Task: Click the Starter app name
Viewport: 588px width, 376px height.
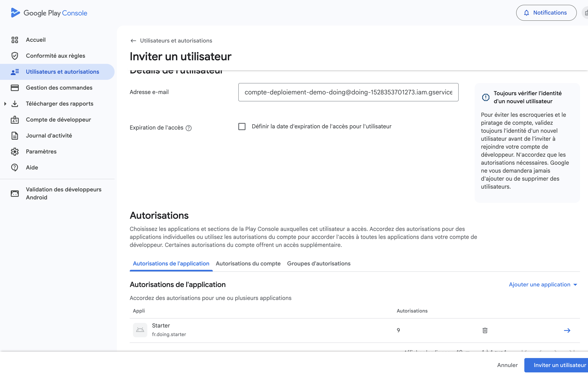Action: click(x=161, y=326)
